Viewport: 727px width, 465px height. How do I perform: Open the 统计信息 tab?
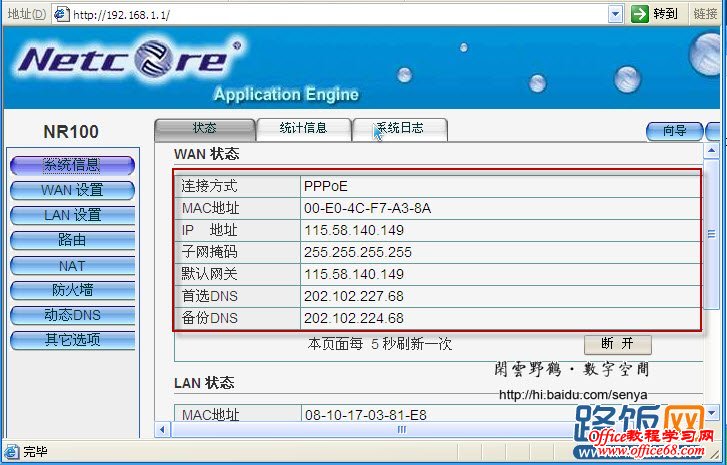(303, 129)
